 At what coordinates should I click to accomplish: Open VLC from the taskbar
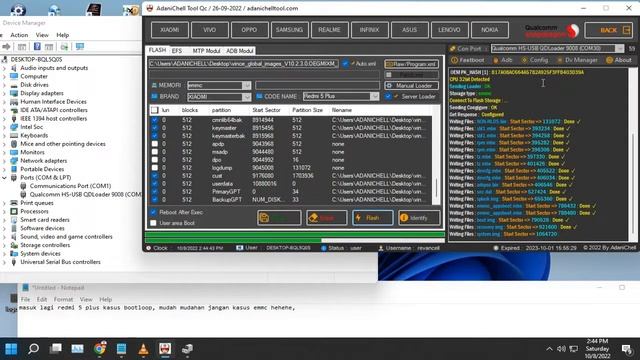pyautogui.click(x=143, y=349)
